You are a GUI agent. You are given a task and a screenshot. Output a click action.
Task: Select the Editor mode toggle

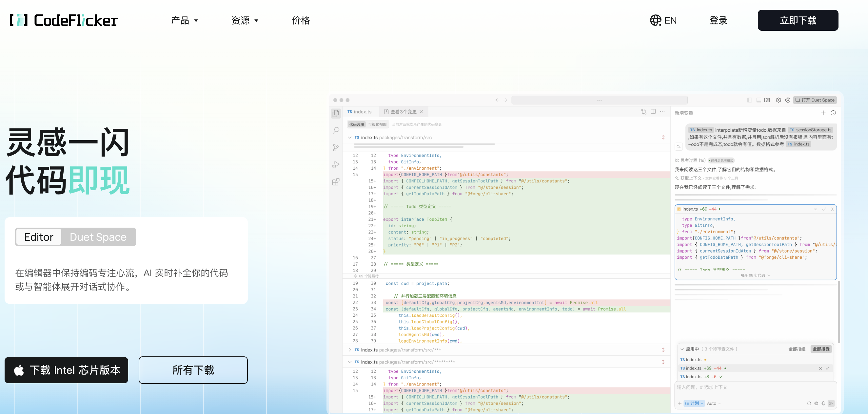[39, 237]
